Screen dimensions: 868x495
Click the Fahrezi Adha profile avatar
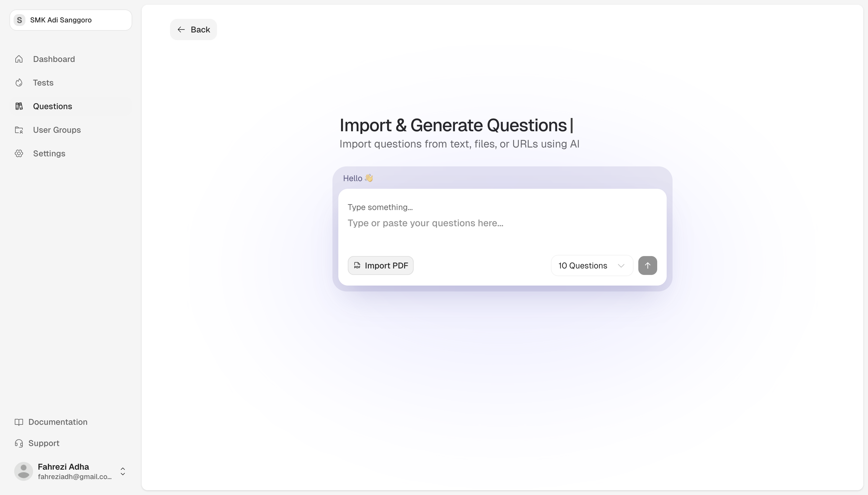coord(24,471)
